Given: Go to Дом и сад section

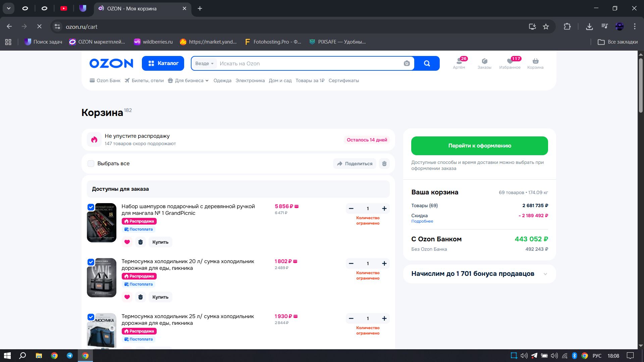Looking at the screenshot, I should point(280,80).
